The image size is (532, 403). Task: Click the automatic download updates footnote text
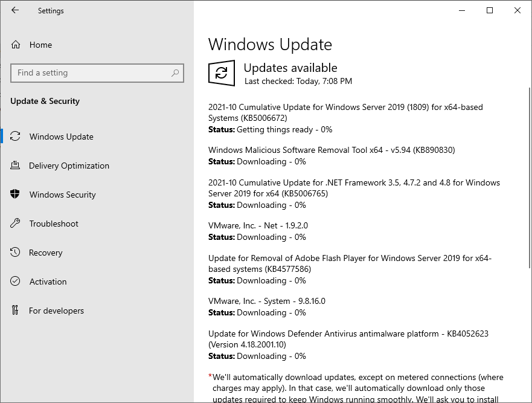(x=356, y=388)
